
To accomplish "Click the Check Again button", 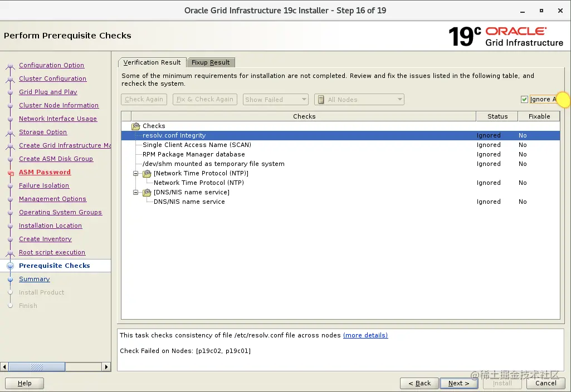I will (x=144, y=99).
